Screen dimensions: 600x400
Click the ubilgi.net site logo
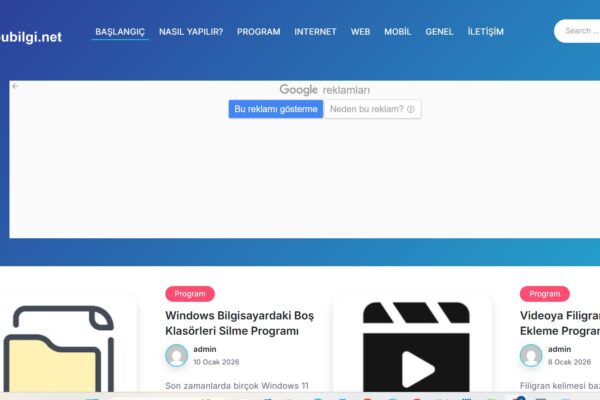pos(31,37)
